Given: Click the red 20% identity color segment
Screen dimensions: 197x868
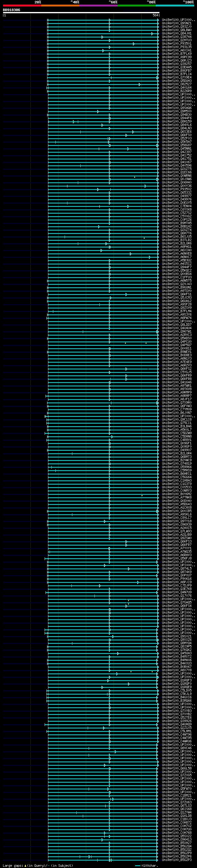Looking at the screenshot, I should click(22, 6).
